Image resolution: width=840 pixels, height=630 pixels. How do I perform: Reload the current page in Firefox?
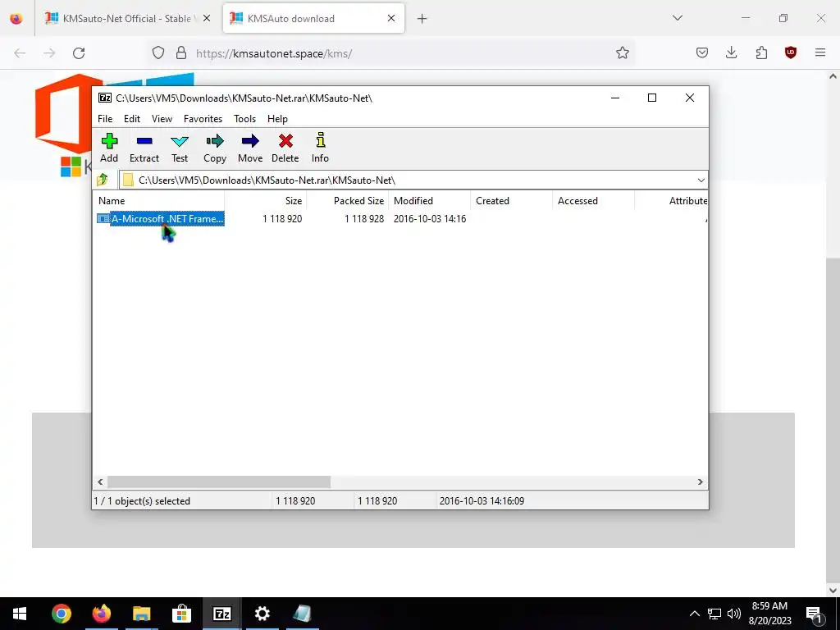pos(79,53)
